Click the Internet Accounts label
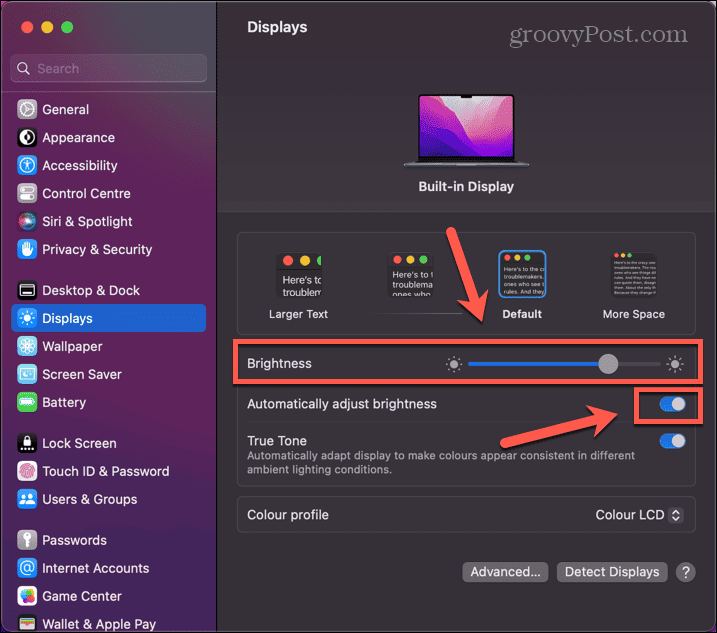 click(96, 568)
